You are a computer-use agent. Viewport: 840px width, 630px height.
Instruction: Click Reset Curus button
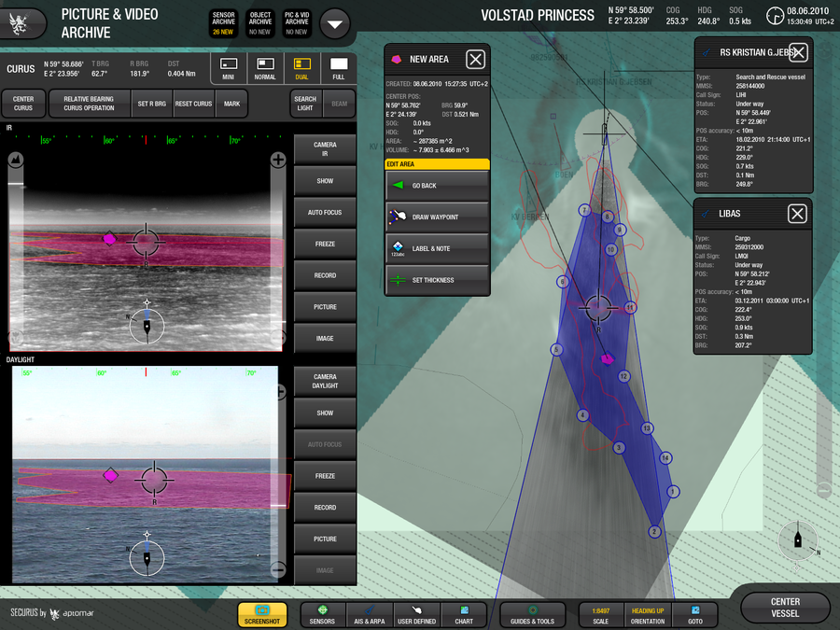coord(194,104)
